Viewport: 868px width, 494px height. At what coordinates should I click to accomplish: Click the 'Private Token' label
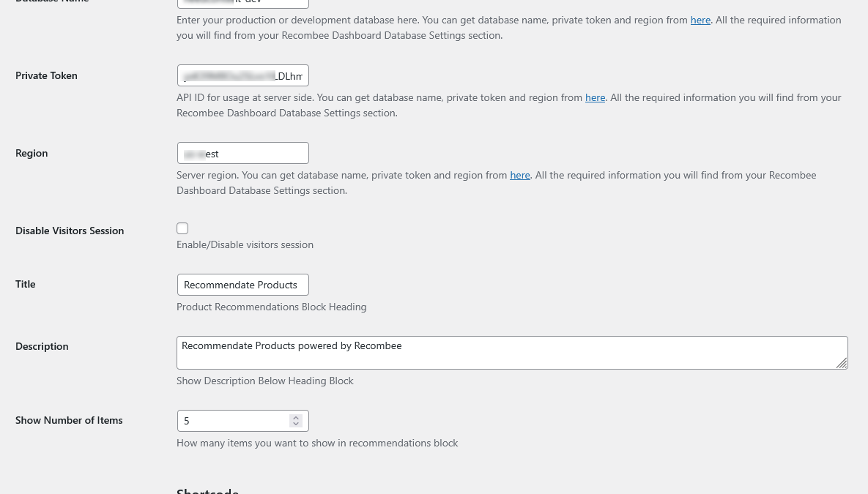(46, 75)
